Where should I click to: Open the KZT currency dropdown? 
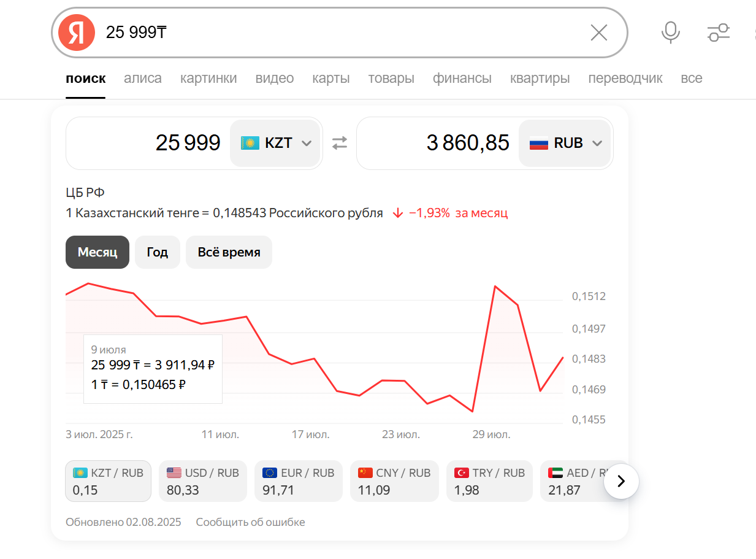tap(276, 143)
